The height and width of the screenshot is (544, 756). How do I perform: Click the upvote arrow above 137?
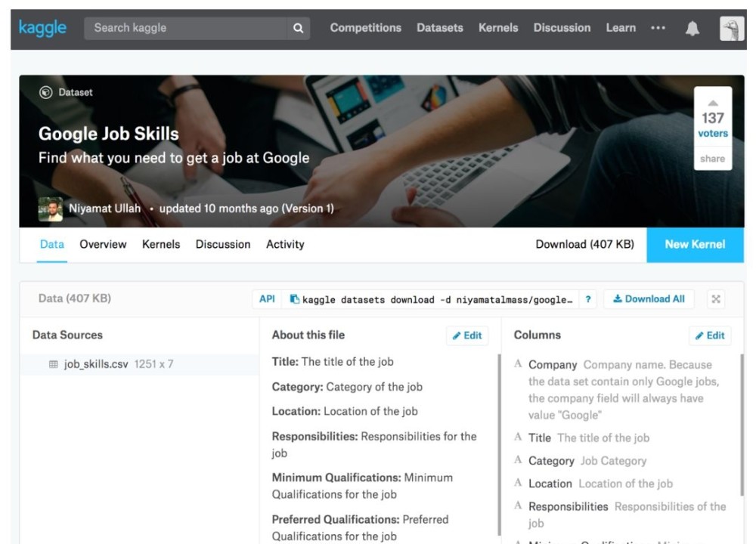713,103
